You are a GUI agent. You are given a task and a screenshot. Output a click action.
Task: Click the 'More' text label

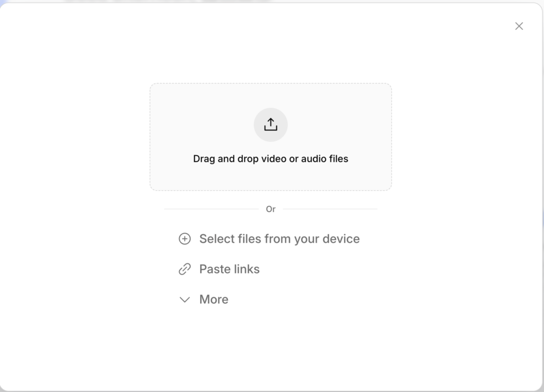click(214, 300)
